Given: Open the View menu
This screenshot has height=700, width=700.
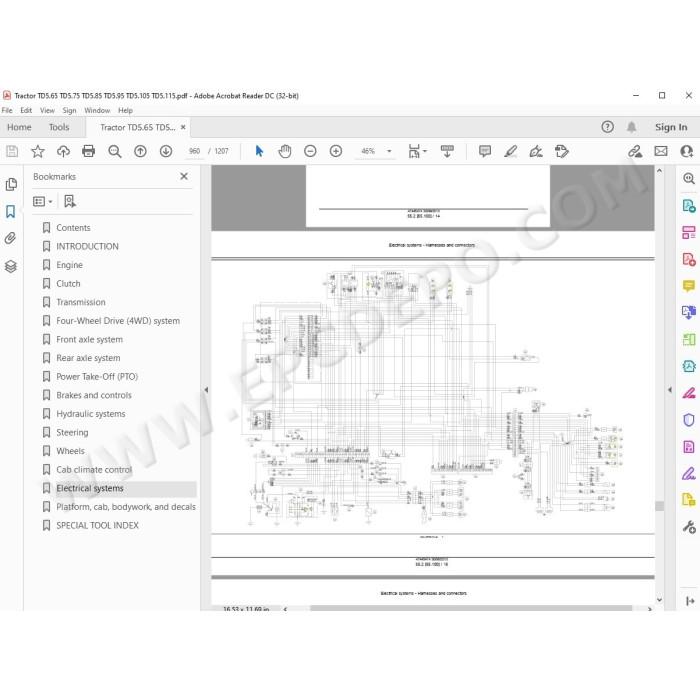Looking at the screenshot, I should [47, 110].
